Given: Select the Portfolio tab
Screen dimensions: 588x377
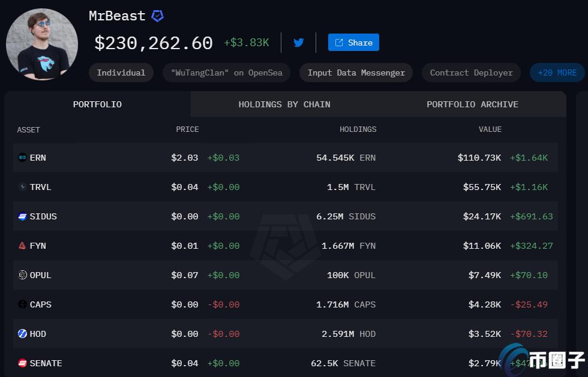Looking at the screenshot, I should point(97,104).
